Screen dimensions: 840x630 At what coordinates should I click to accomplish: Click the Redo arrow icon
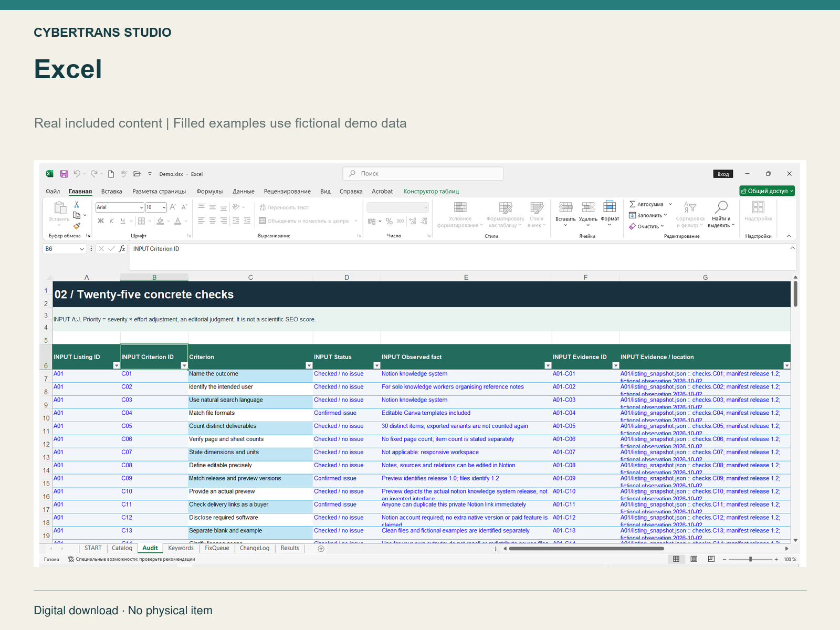(94, 174)
